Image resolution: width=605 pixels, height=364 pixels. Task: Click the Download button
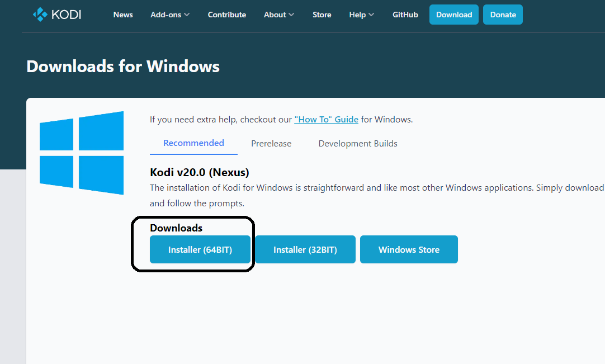[453, 15]
